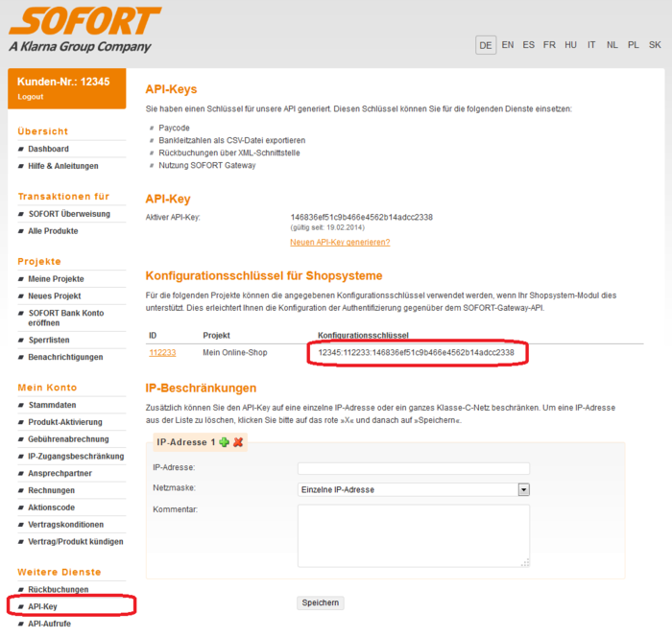
Task: Open Hilfe & Anleitungen
Action: [x=63, y=166]
